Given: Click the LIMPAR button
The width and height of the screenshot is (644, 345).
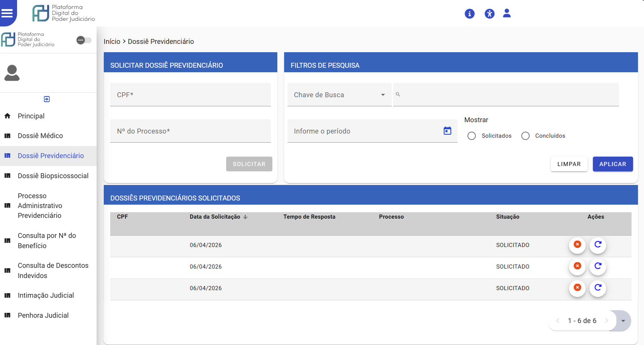Looking at the screenshot, I should point(569,164).
